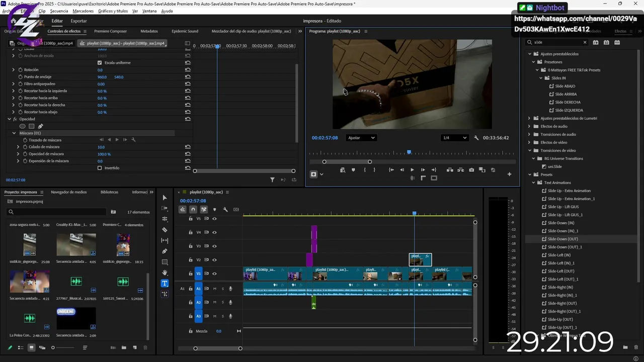644x362 pixels.
Task: Click the Lift button in Program monitor
Action: 450,170
